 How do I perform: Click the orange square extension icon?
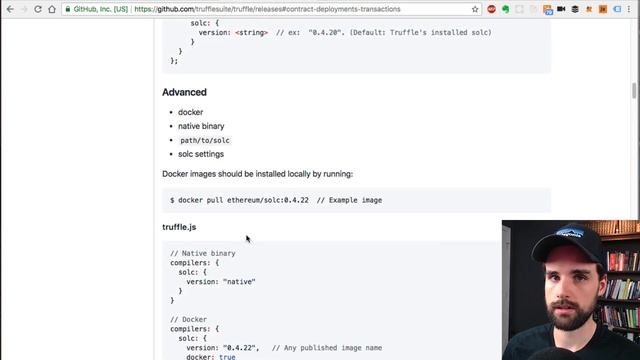[603, 9]
